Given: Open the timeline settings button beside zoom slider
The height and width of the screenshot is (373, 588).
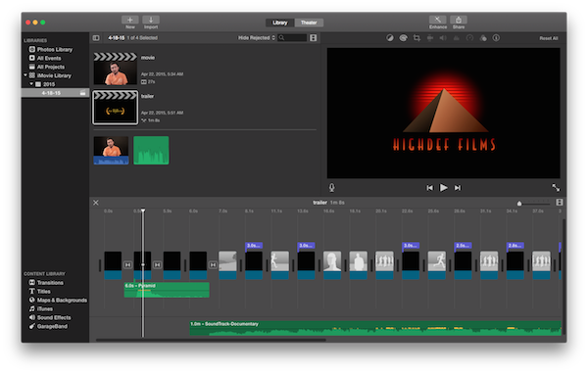Looking at the screenshot, I should 560,203.
